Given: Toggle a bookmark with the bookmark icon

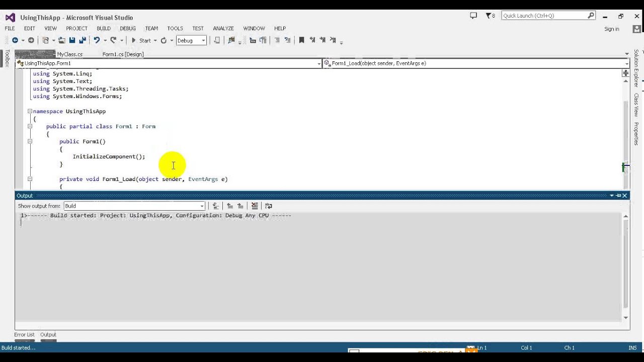Looking at the screenshot, I should point(301,40).
